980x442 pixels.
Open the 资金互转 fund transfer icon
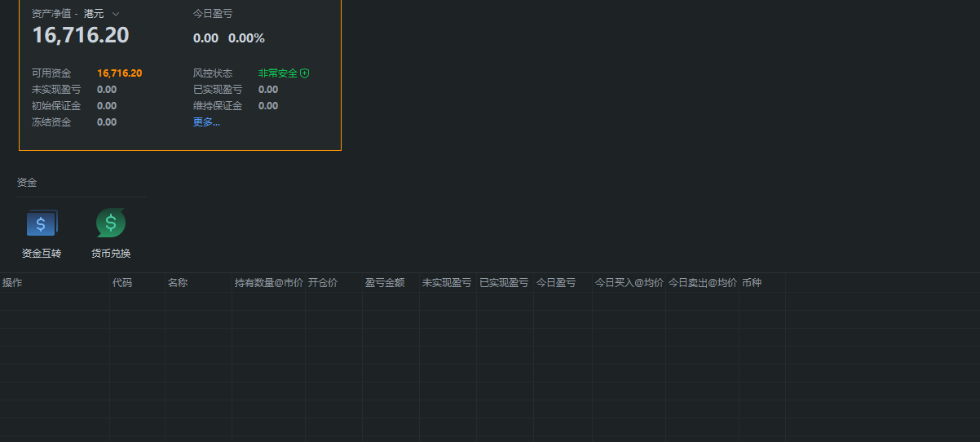click(x=42, y=223)
